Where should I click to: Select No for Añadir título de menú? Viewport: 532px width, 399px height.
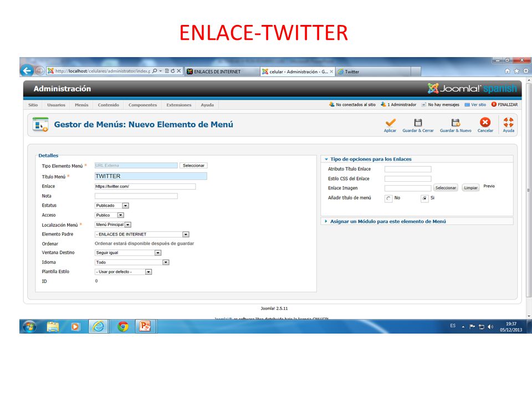click(x=389, y=198)
